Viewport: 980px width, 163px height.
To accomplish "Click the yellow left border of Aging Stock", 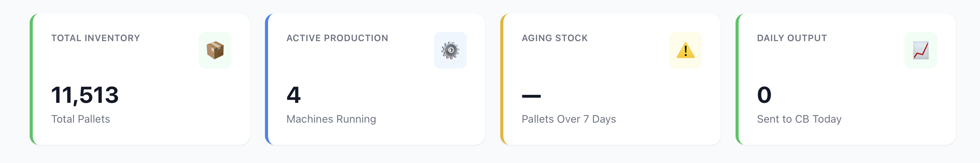I will tap(502, 79).
